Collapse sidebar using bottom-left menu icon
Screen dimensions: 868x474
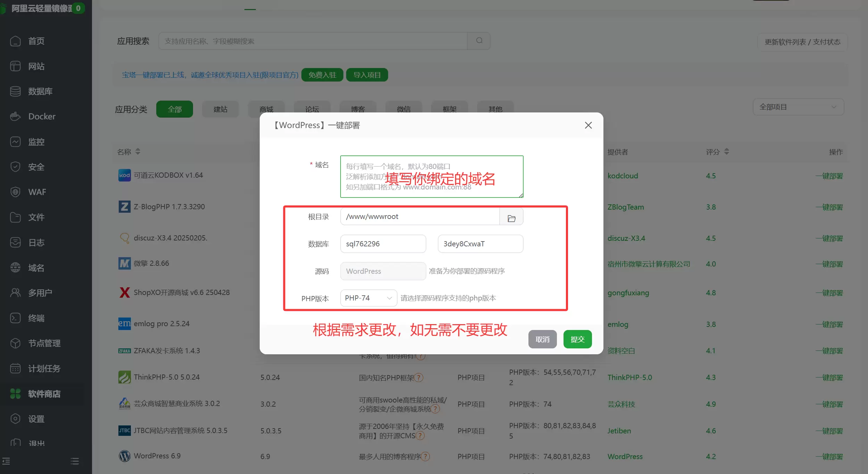tap(6, 461)
